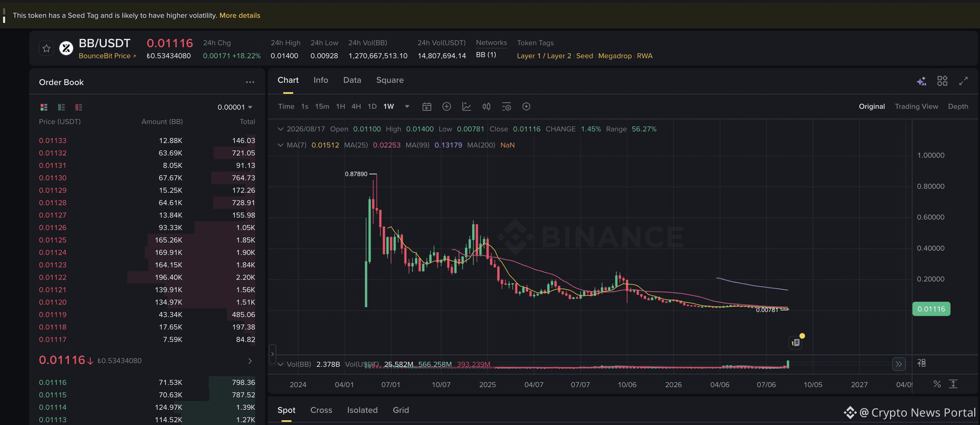Click the MA(7) 0.01512 value

(325, 145)
